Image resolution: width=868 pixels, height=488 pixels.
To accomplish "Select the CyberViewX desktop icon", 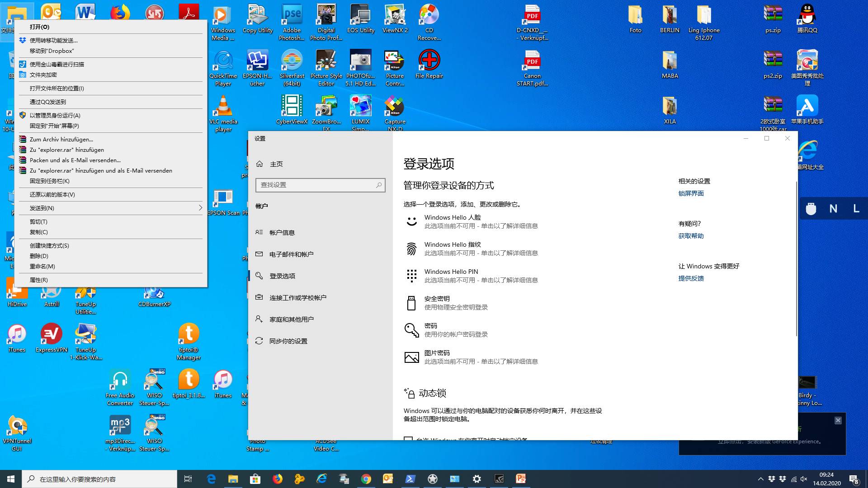I will [292, 110].
